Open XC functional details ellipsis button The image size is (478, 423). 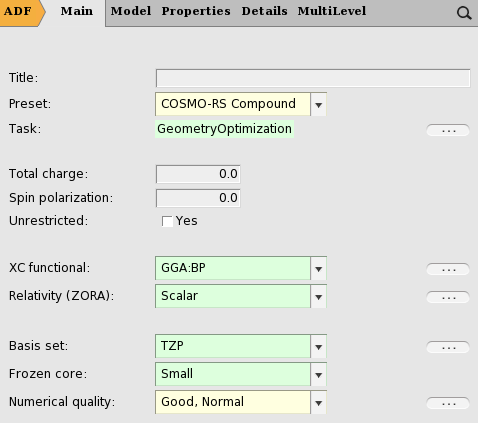[x=448, y=269]
